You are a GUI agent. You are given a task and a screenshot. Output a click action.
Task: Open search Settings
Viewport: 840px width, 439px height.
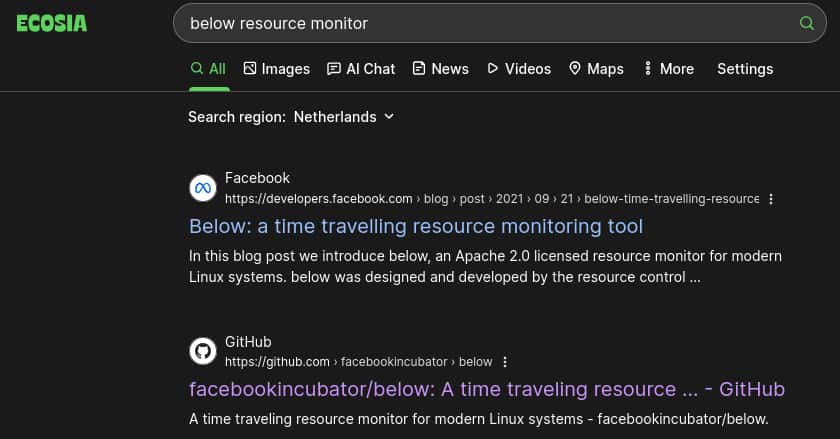745,69
